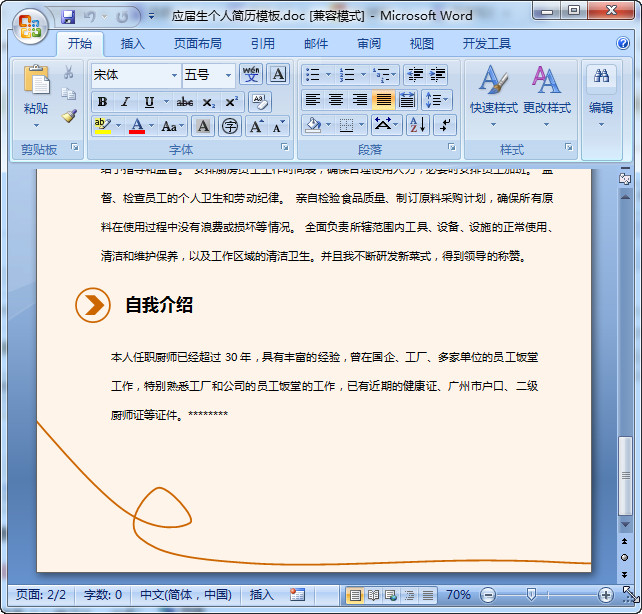The image size is (642, 614).
Task: Click the Quick Styles gallery button
Action: click(x=493, y=96)
